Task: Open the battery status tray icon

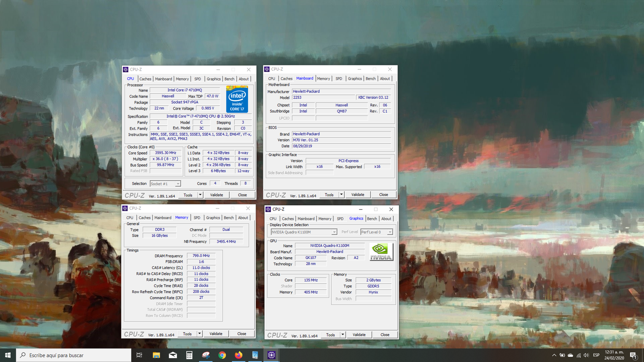Action: (x=562, y=355)
